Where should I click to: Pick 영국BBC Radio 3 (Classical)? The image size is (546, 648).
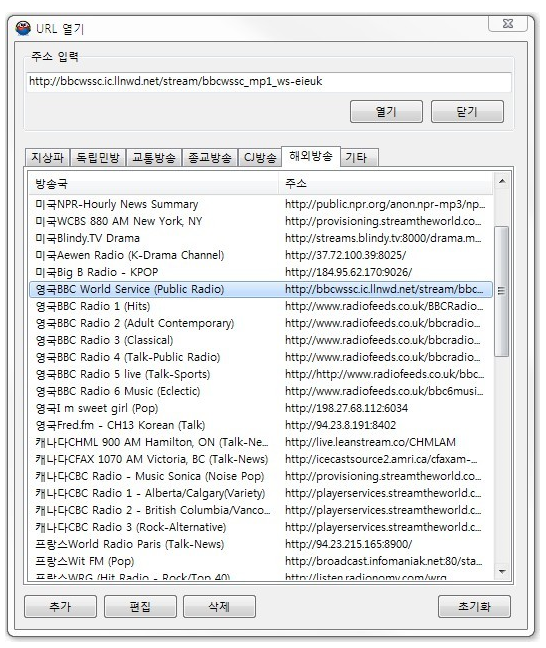[261, 340]
